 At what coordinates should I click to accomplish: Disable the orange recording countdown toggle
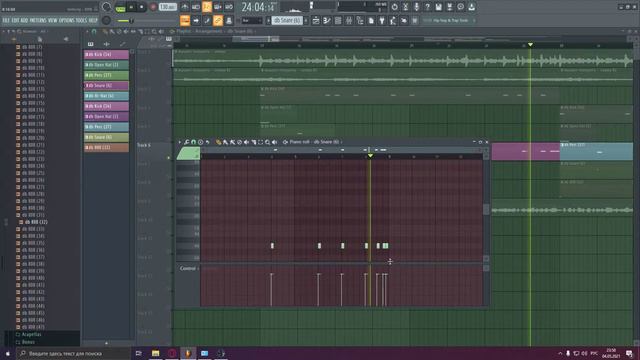[x=207, y=7]
